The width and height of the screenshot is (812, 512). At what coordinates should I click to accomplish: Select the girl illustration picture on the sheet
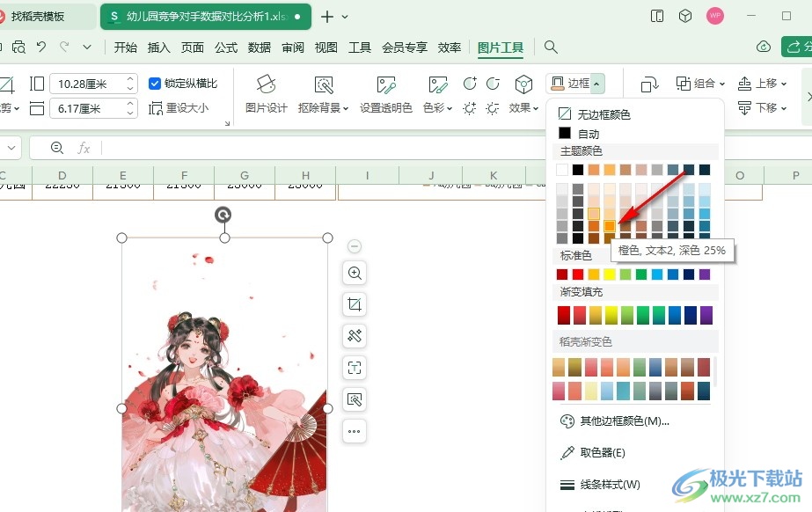(x=224, y=375)
